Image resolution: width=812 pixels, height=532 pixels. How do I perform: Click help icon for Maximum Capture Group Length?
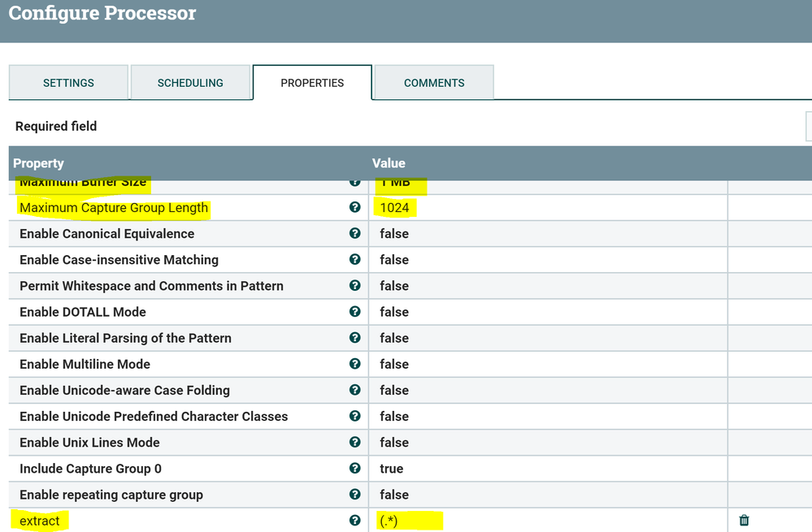(354, 208)
